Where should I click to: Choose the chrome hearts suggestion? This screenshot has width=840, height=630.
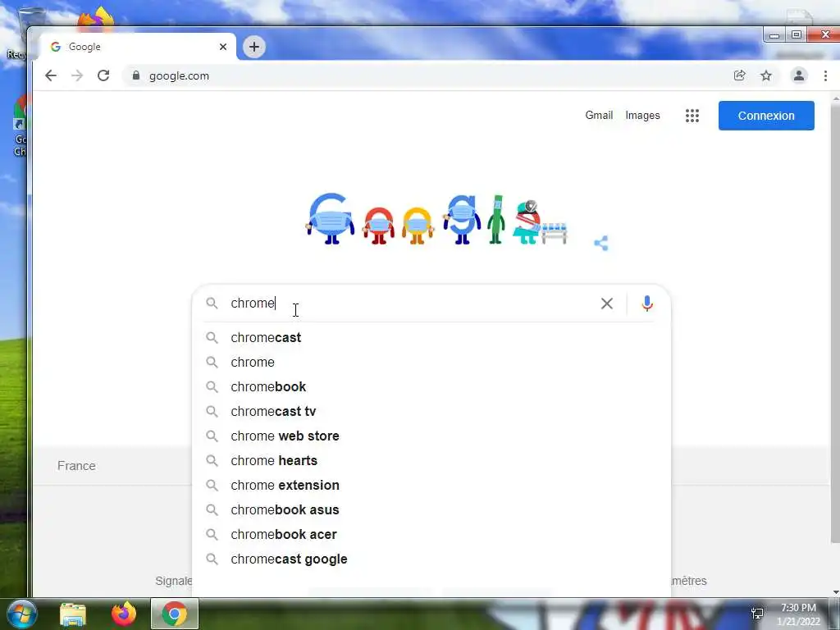coord(431,461)
